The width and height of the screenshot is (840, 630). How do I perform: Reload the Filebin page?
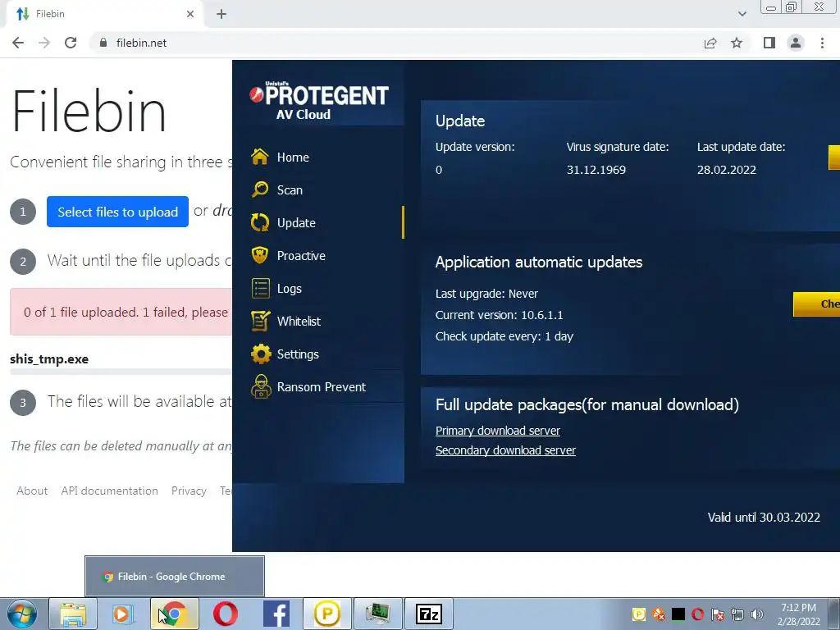tap(71, 43)
